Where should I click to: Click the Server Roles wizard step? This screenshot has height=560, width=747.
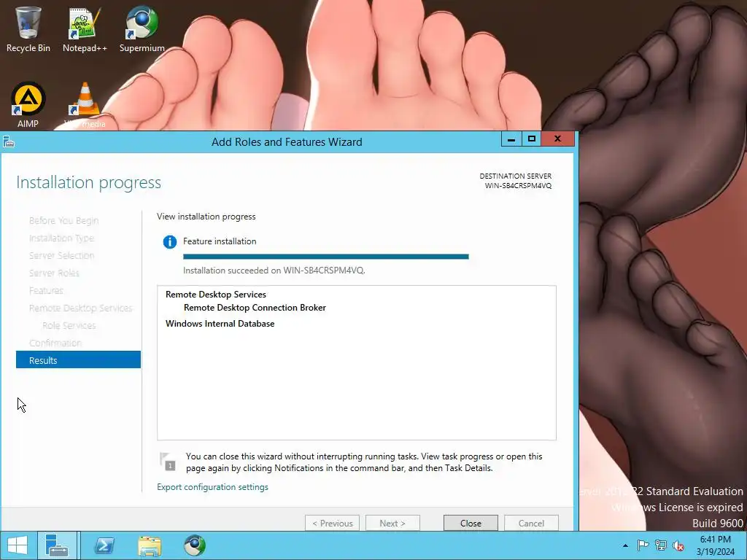[54, 273]
